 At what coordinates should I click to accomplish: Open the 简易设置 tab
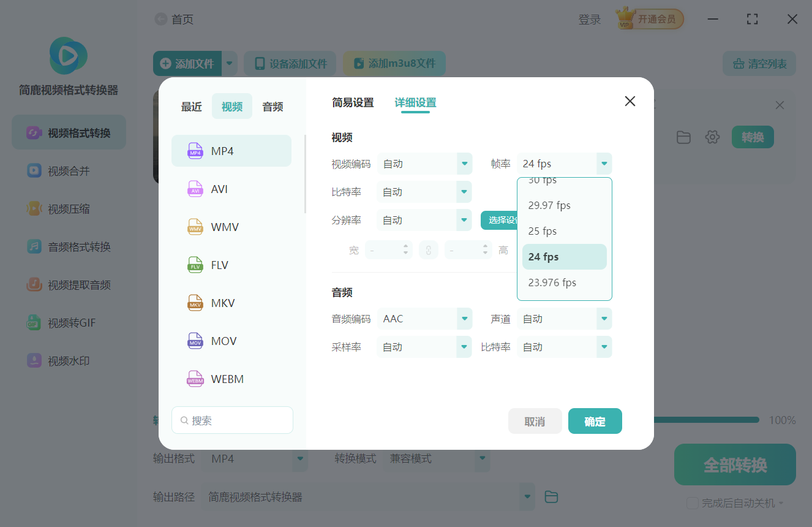(353, 103)
